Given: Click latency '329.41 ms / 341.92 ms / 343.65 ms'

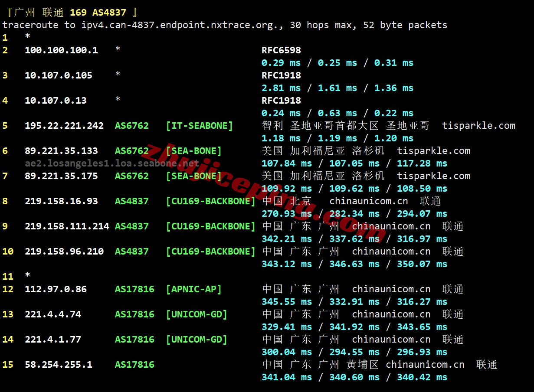Looking at the screenshot, I should tap(354, 327).
